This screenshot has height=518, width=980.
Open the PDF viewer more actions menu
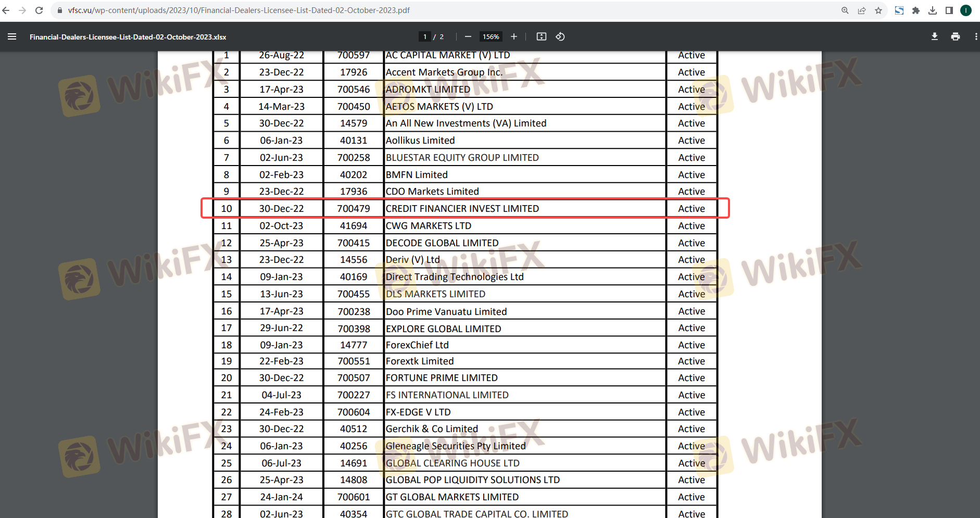[x=975, y=36]
